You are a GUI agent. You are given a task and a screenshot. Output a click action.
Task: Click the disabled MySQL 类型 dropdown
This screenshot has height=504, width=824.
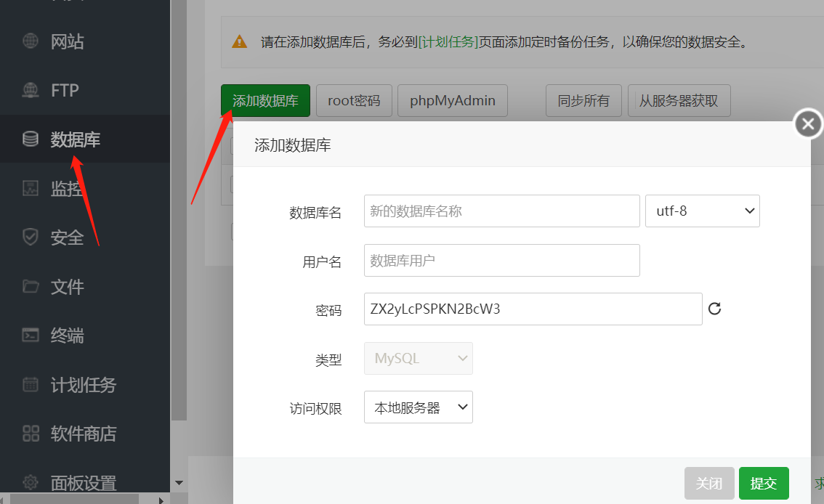coord(418,358)
